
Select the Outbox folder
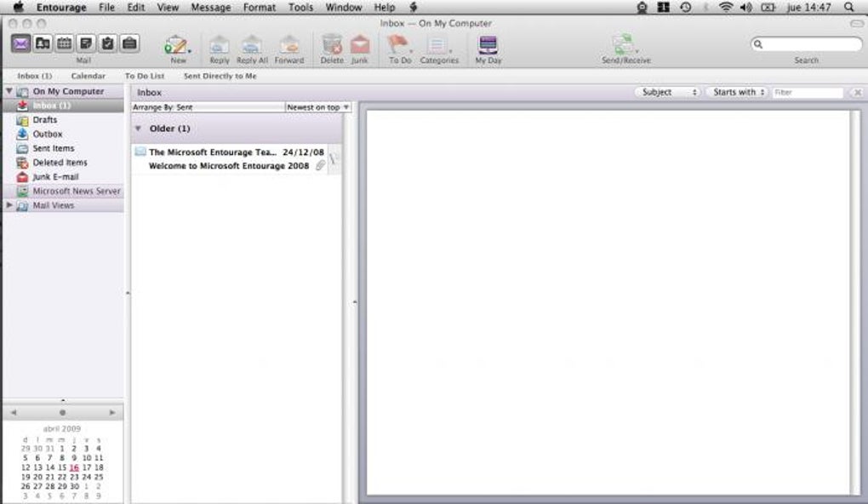pyautogui.click(x=63, y=134)
